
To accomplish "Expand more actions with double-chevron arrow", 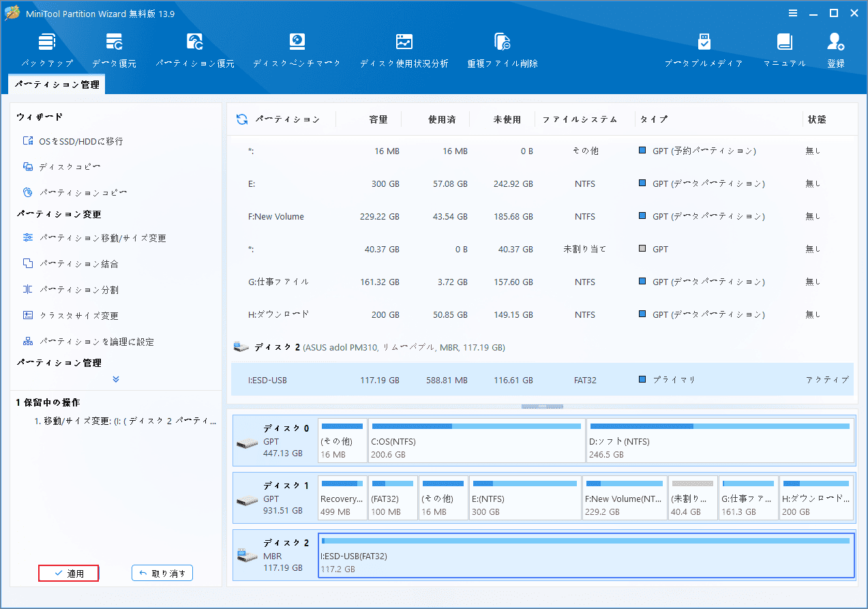I will pos(116,379).
